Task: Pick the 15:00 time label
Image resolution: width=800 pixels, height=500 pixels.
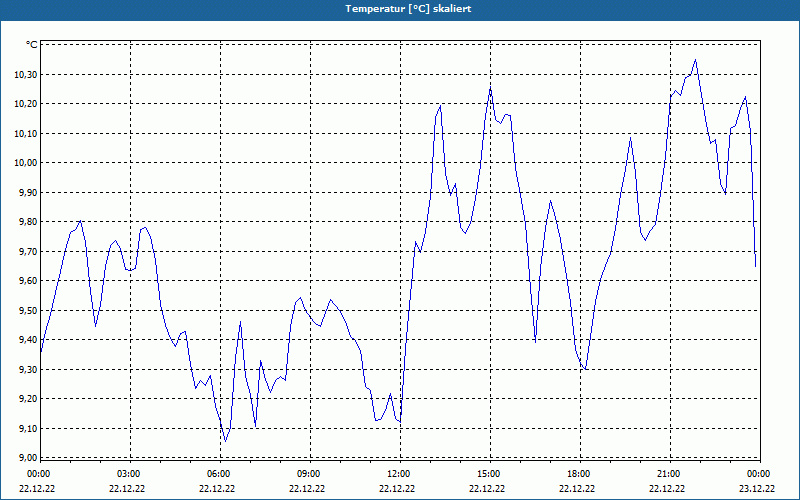Action: [x=491, y=474]
